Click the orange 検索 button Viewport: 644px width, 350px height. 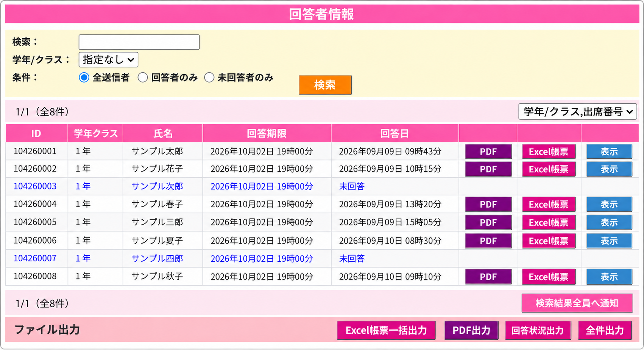tap(325, 85)
